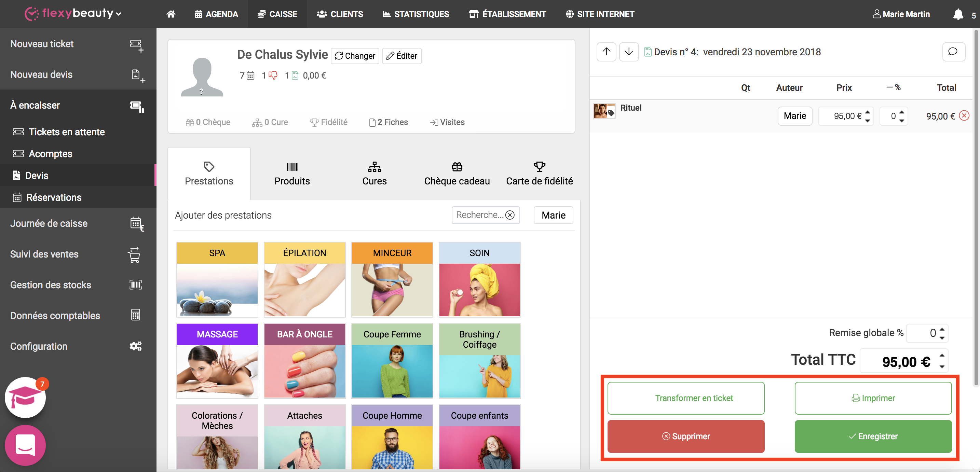Switch to the Produits tab

tap(292, 173)
